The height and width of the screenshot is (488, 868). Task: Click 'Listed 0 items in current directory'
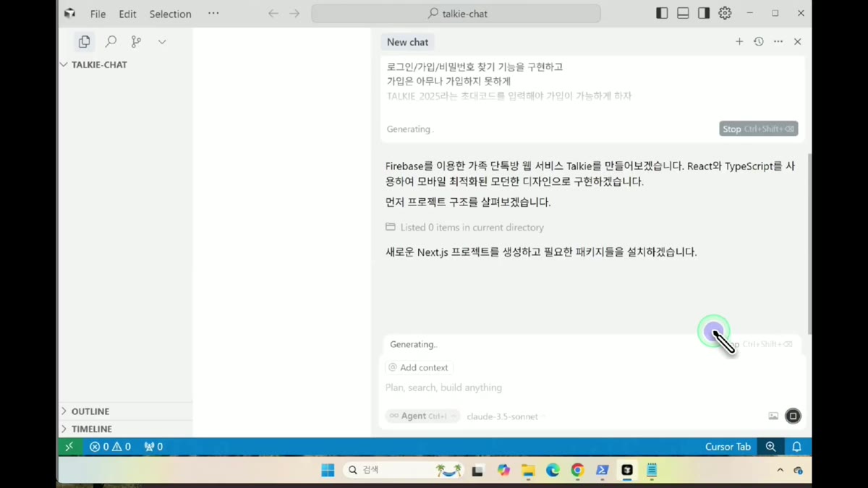[464, 227]
